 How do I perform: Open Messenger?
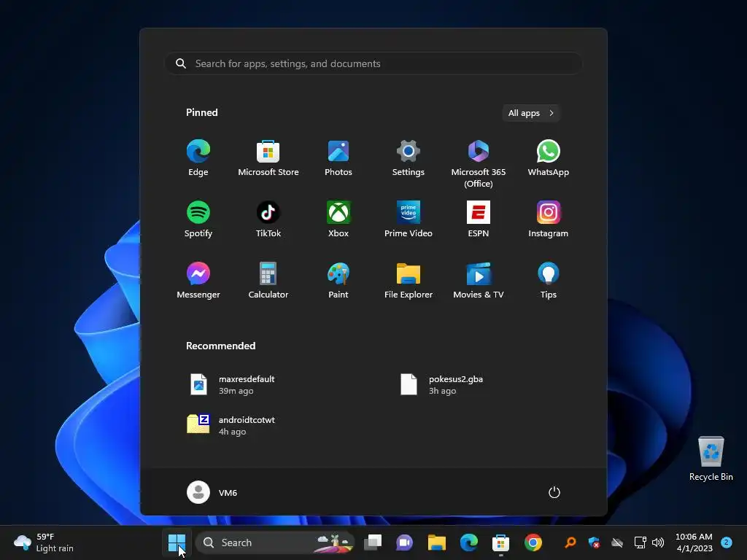point(198,281)
